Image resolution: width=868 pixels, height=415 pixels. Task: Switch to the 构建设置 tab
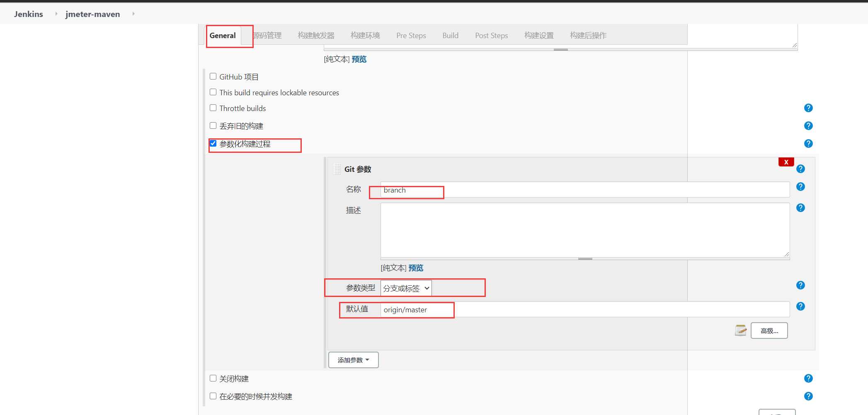point(539,36)
